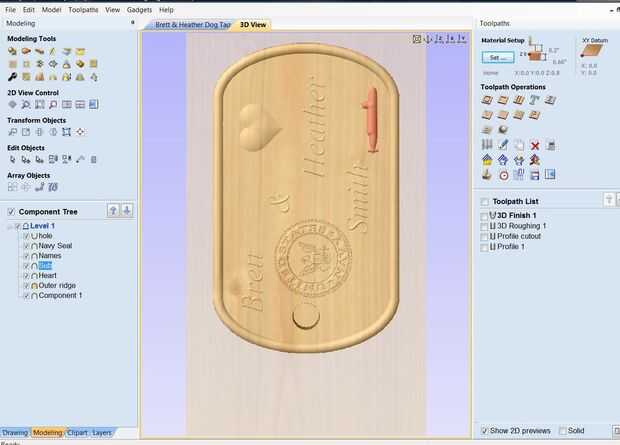Click the last icon in Transform Objects
Viewport: 620px width, 445px height.
tap(80, 132)
